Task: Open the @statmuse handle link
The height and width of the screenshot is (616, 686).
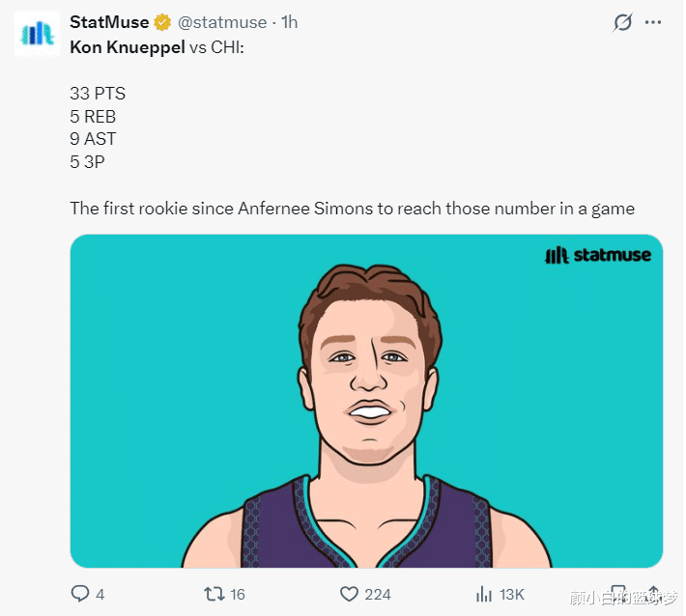Action: point(221,22)
